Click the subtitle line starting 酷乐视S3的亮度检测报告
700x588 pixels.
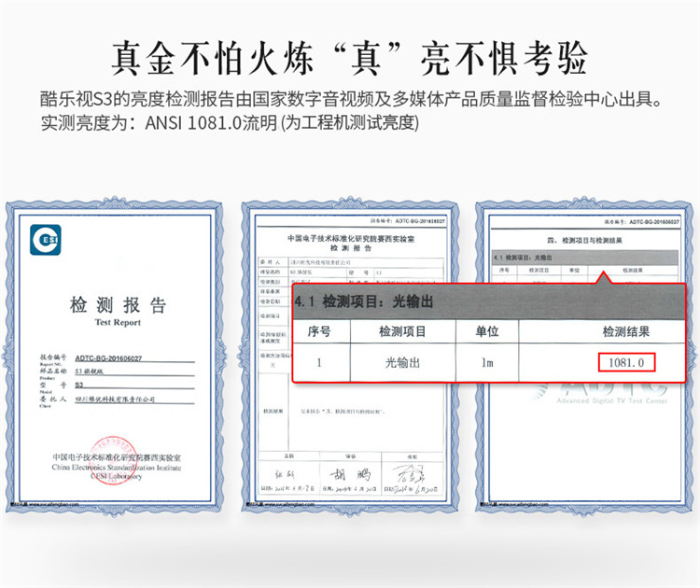tap(352, 99)
